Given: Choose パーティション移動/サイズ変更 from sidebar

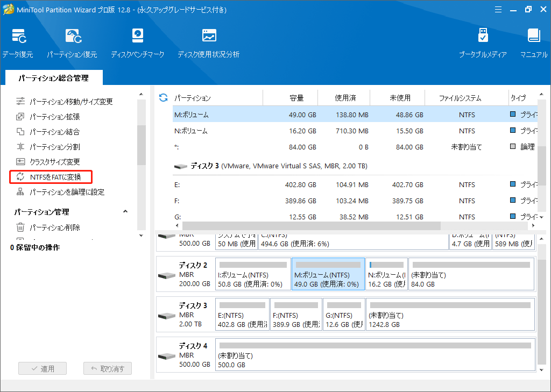Looking at the screenshot, I should tap(71, 102).
